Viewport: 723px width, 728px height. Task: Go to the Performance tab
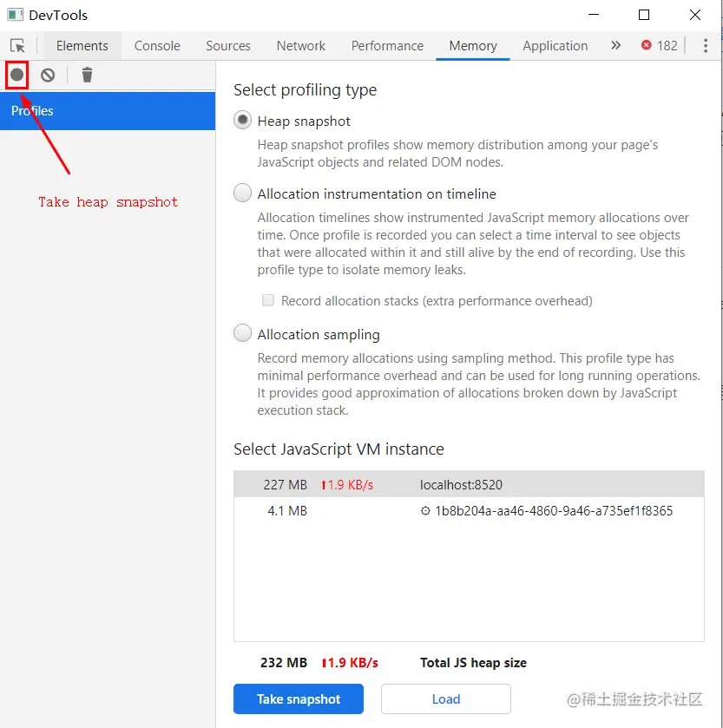click(387, 45)
